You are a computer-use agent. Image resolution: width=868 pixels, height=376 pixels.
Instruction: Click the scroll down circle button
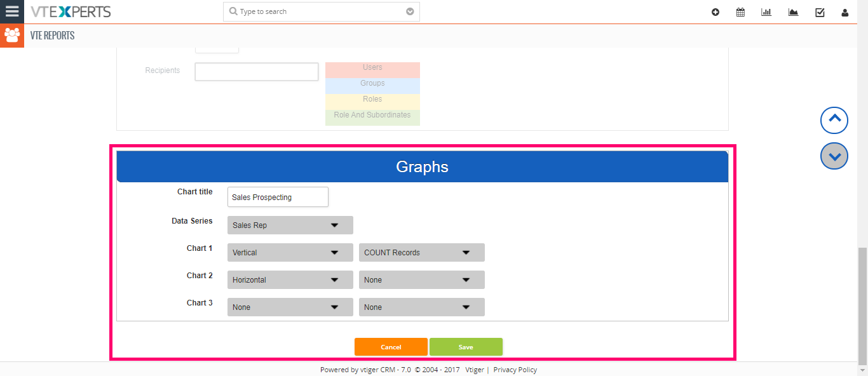(x=834, y=156)
